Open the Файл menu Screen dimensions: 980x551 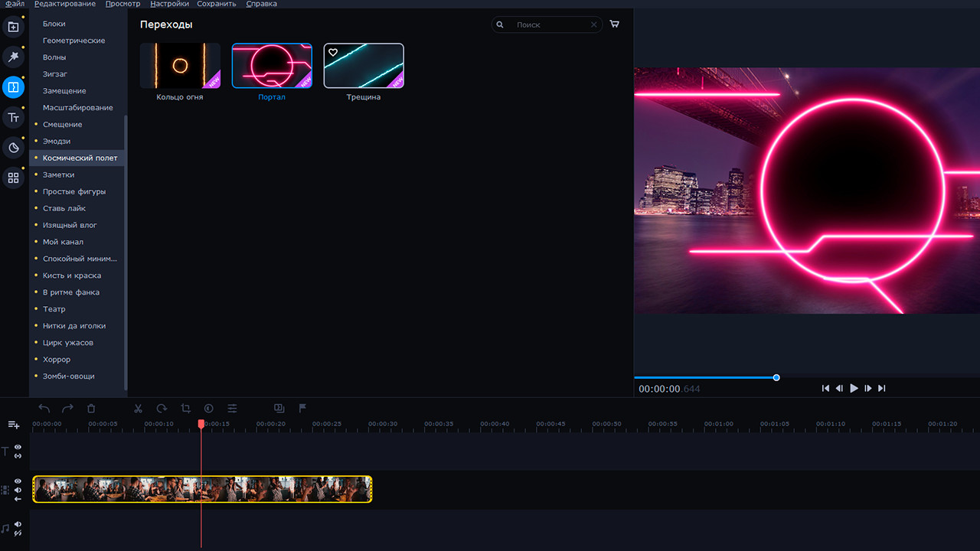click(15, 4)
